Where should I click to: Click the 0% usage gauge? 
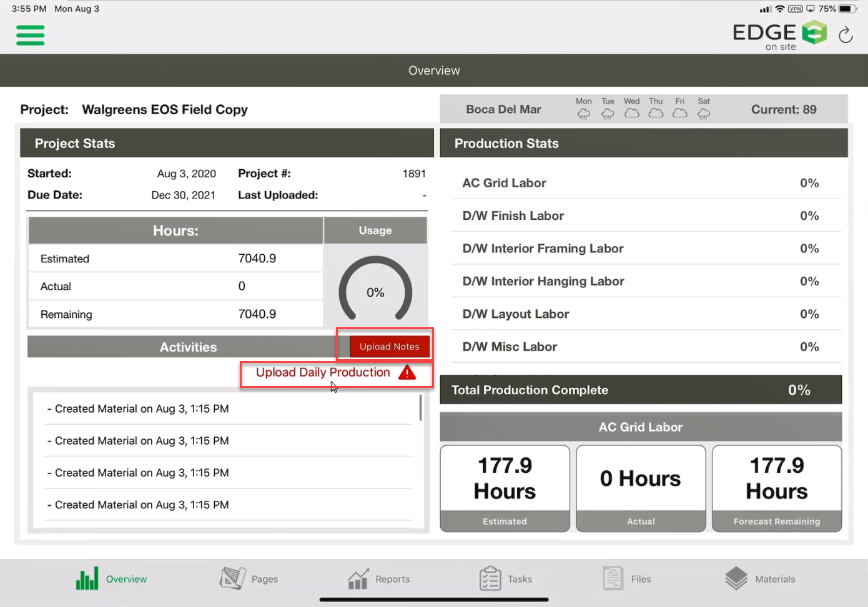pos(375,289)
